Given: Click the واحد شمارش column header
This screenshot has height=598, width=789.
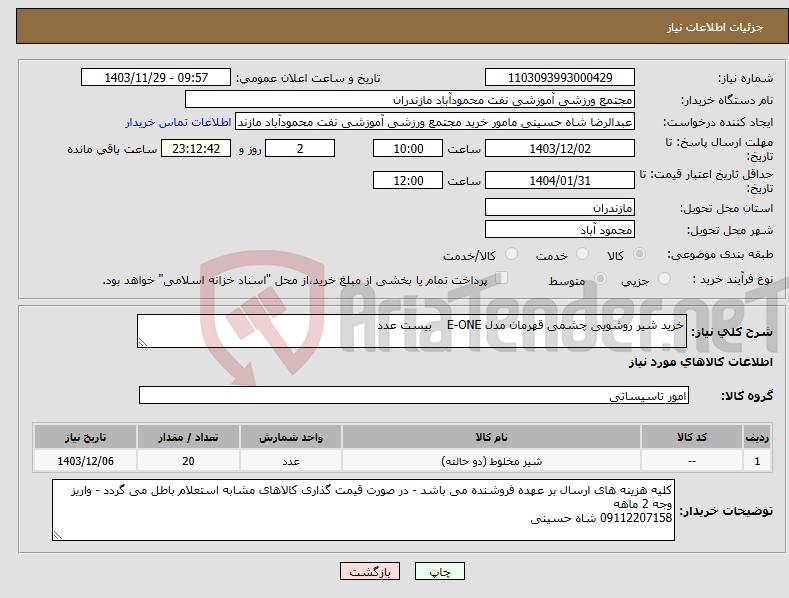Looking at the screenshot, I should [291, 437].
